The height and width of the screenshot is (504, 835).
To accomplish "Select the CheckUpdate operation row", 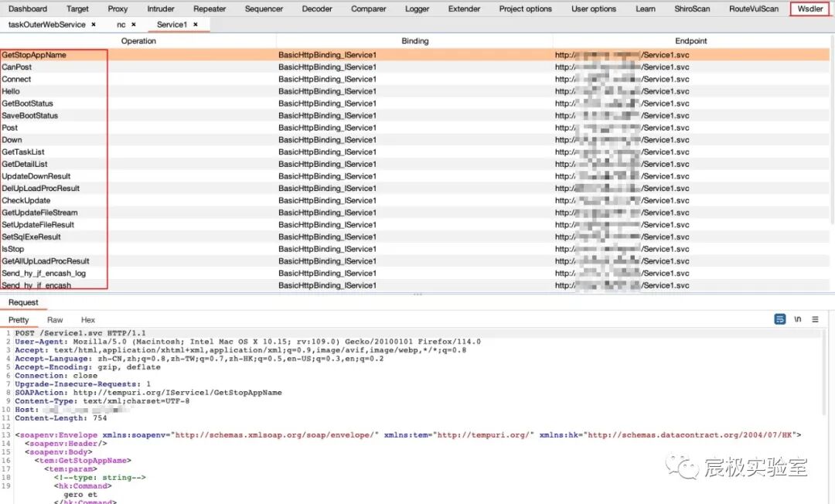I will tap(26, 201).
